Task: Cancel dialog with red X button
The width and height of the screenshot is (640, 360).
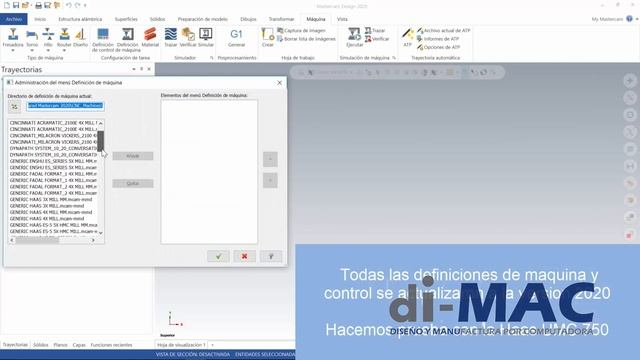Action: (244, 256)
